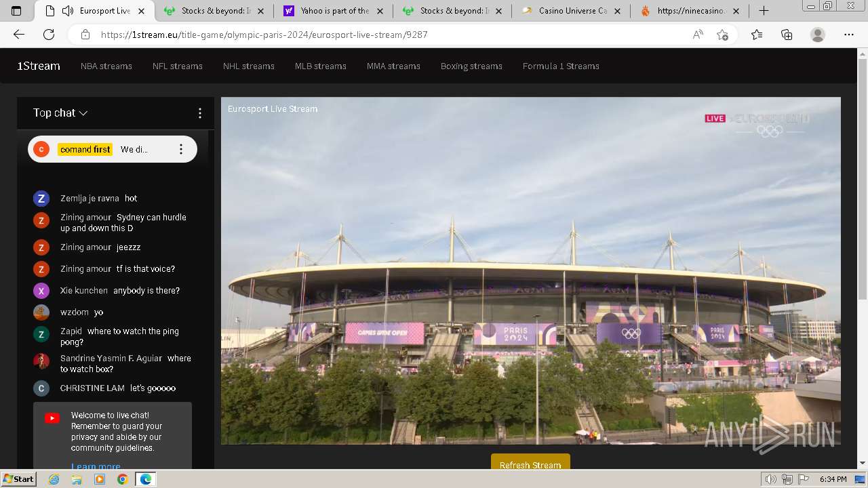Click Zapid ping pong chat message

click(x=120, y=337)
